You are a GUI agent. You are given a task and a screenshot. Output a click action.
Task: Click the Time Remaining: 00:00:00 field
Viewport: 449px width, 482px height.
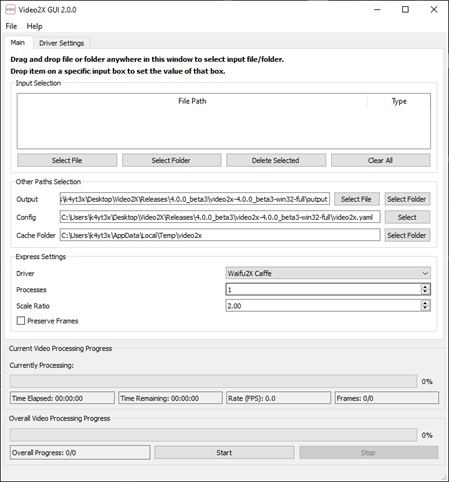[170, 398]
